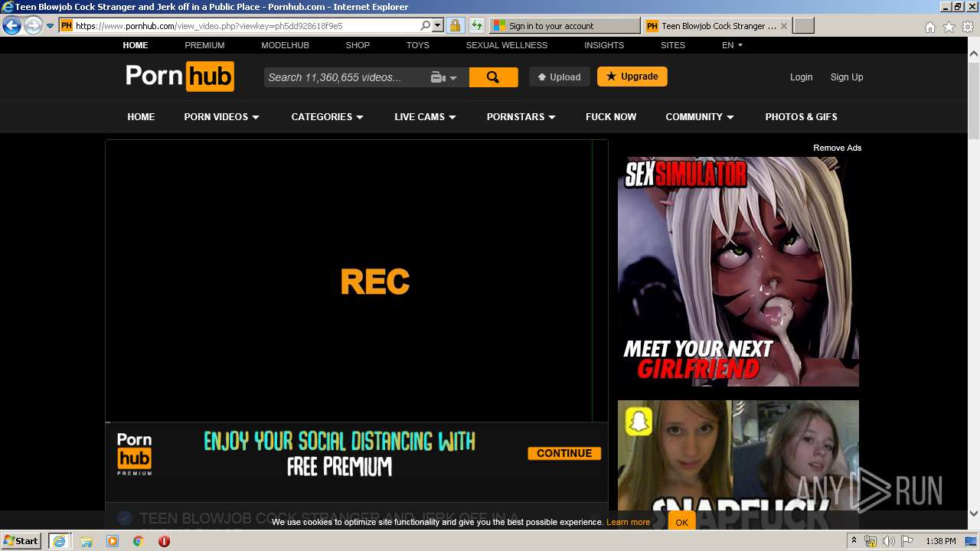Show hidden system tray icons arrow
Screen dimensions: 980x551
click(x=854, y=541)
